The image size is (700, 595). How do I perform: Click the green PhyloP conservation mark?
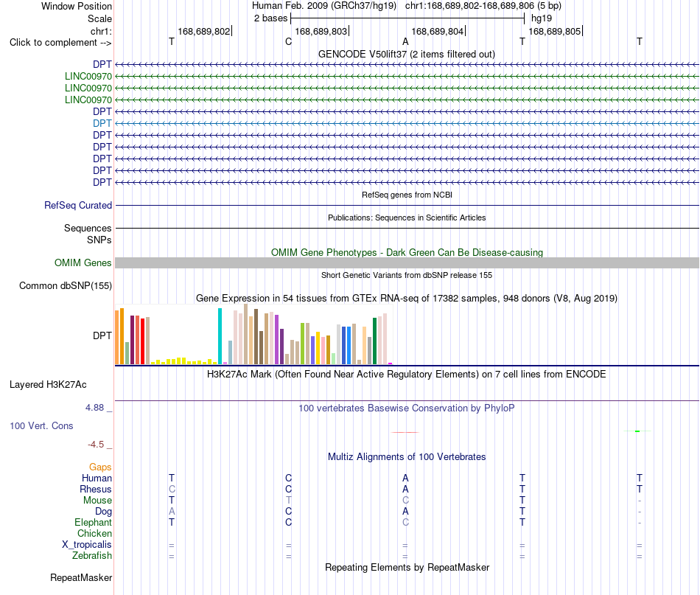pos(637,431)
